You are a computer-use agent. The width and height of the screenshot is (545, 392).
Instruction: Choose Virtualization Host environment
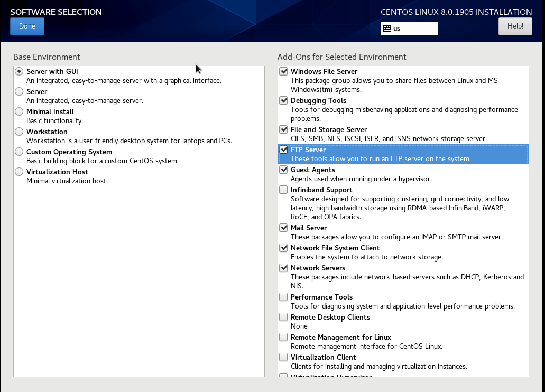[19, 172]
